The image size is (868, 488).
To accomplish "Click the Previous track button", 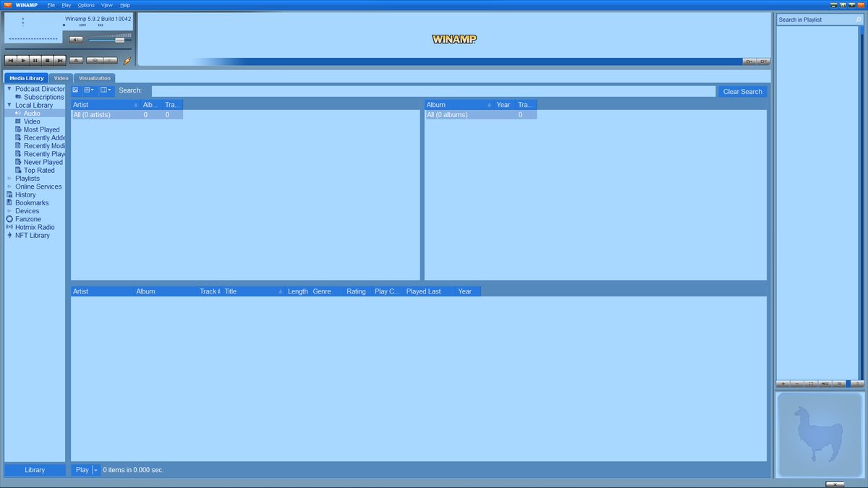I will (x=10, y=61).
